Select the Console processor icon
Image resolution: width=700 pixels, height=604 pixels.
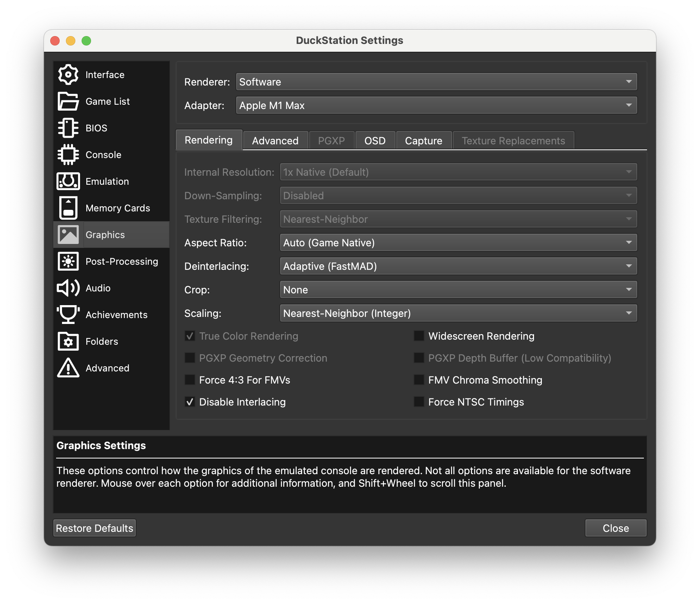pyautogui.click(x=68, y=155)
